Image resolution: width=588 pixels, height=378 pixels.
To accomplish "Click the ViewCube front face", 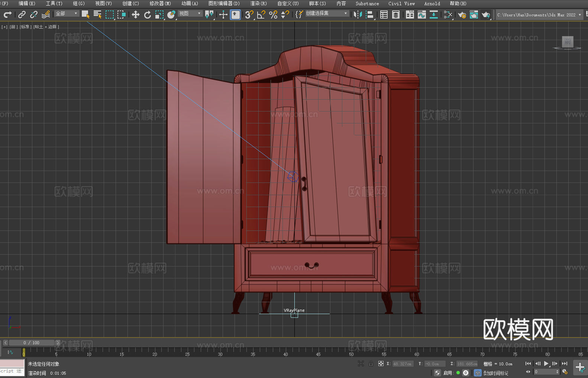I will click(568, 42).
